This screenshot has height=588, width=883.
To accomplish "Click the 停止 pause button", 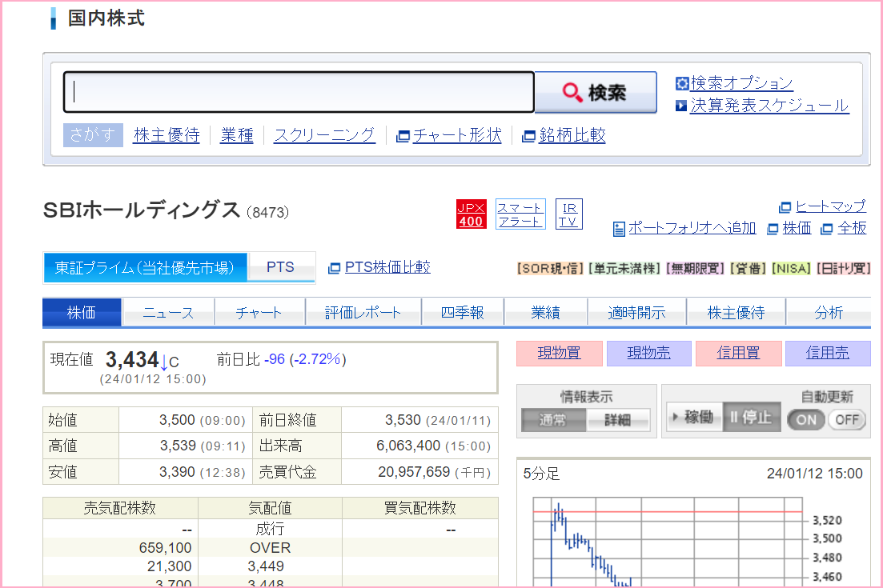I will click(752, 417).
